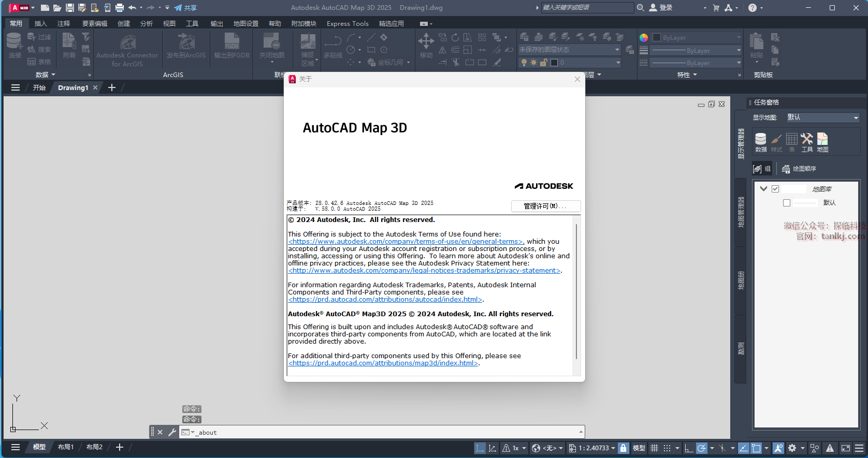Open the Express Tools ribbon tab
Screen dimensions: 868x458
348,24
